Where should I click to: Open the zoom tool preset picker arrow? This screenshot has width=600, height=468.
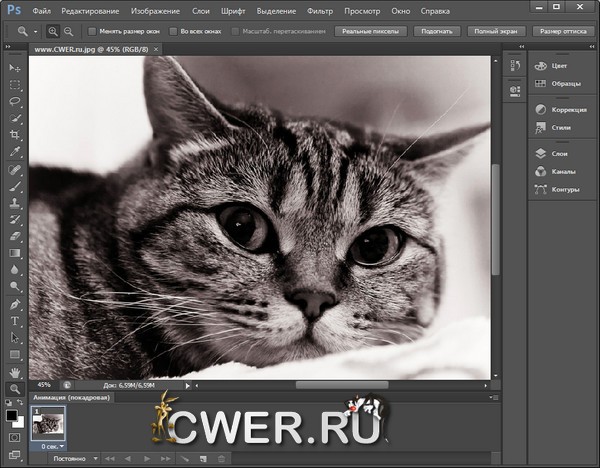tap(35, 32)
